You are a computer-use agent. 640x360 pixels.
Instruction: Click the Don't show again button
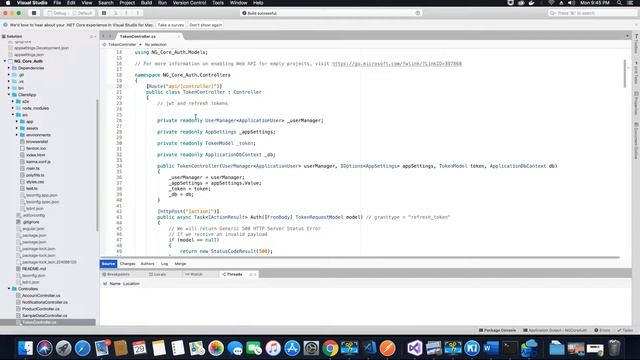(x=205, y=25)
